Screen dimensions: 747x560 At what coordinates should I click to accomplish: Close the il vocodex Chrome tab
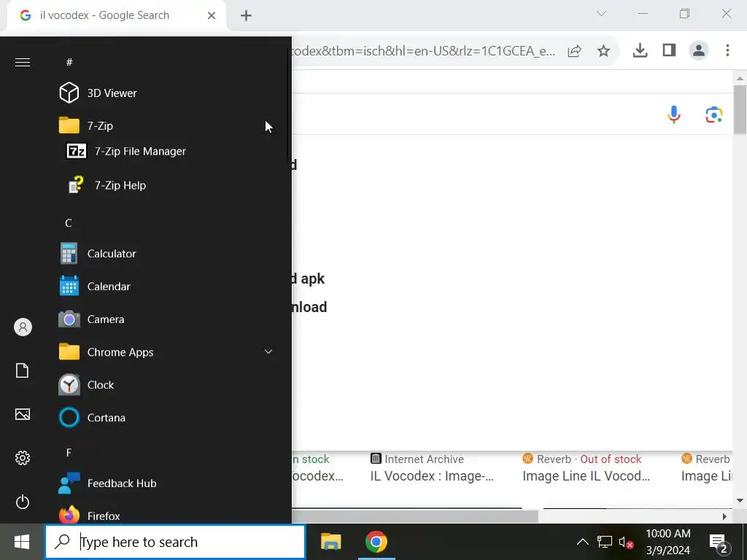tap(212, 15)
